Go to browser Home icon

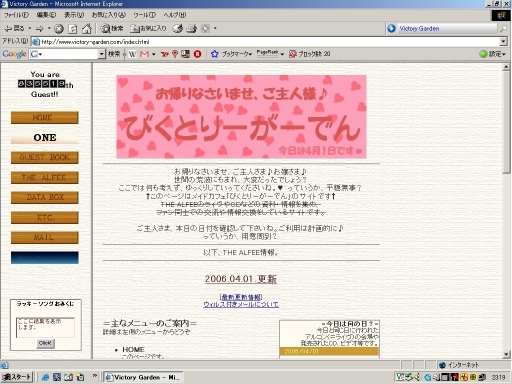pos(87,29)
